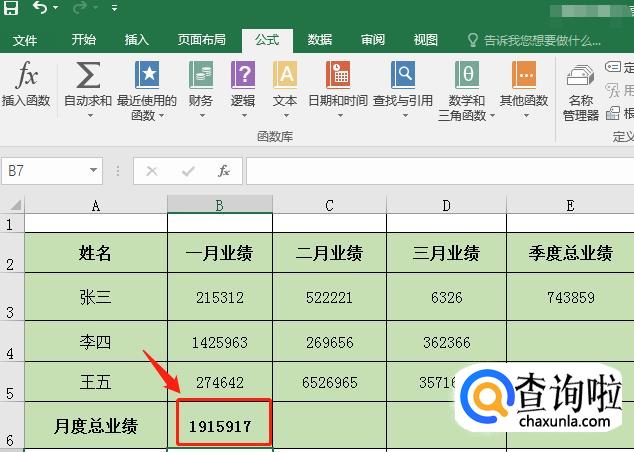Open the AutoSum (自动求和) sigma icon
The width and height of the screenshot is (634, 452).
88,77
